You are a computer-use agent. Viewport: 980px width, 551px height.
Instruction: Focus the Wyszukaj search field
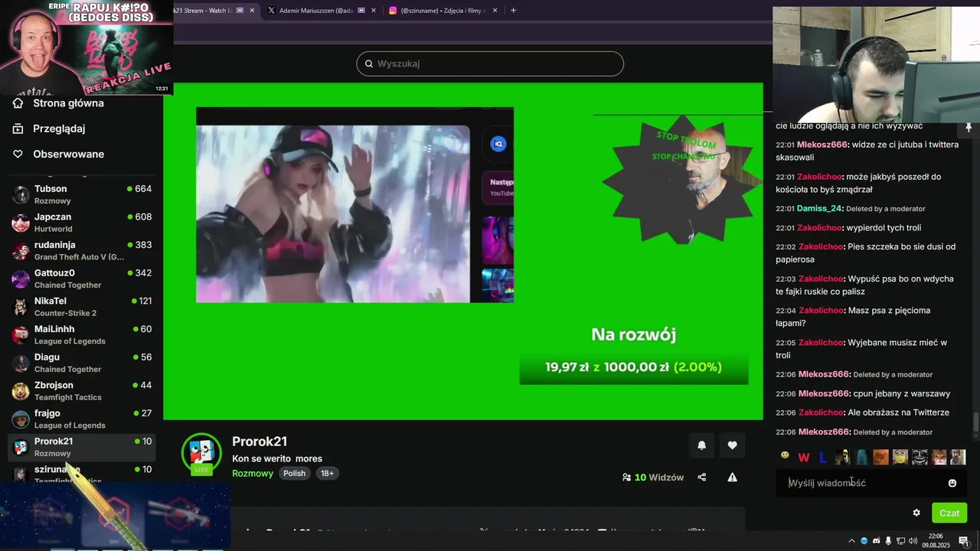pos(490,64)
